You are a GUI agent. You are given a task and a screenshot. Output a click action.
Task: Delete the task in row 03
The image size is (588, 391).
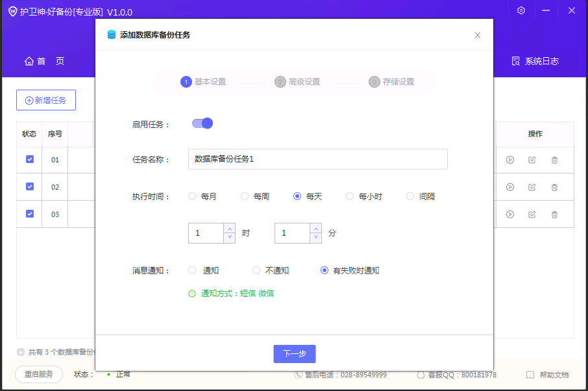click(x=554, y=214)
